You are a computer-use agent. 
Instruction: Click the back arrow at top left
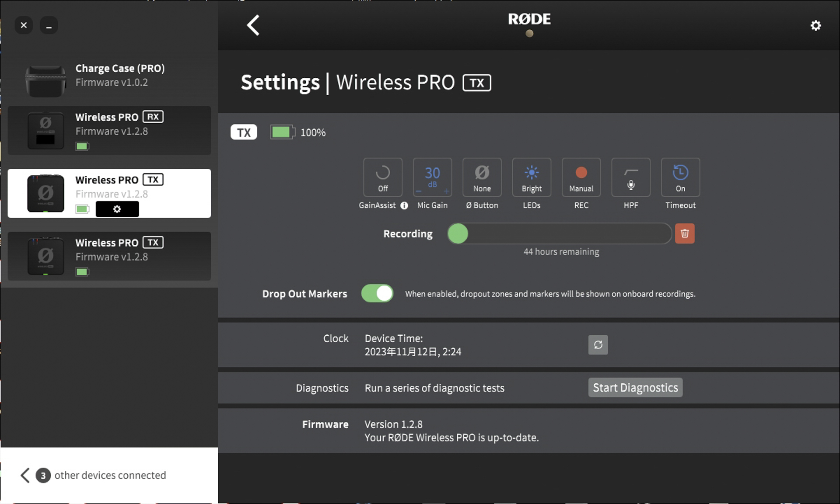pyautogui.click(x=253, y=25)
